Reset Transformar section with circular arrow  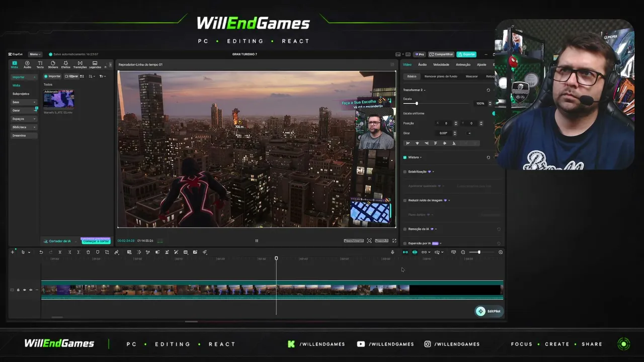pos(488,90)
